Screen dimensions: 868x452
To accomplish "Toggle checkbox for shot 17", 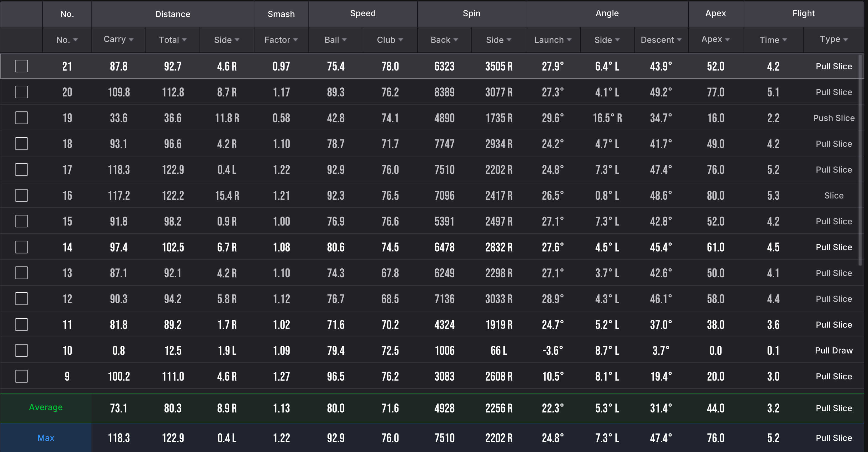I will click(x=21, y=169).
